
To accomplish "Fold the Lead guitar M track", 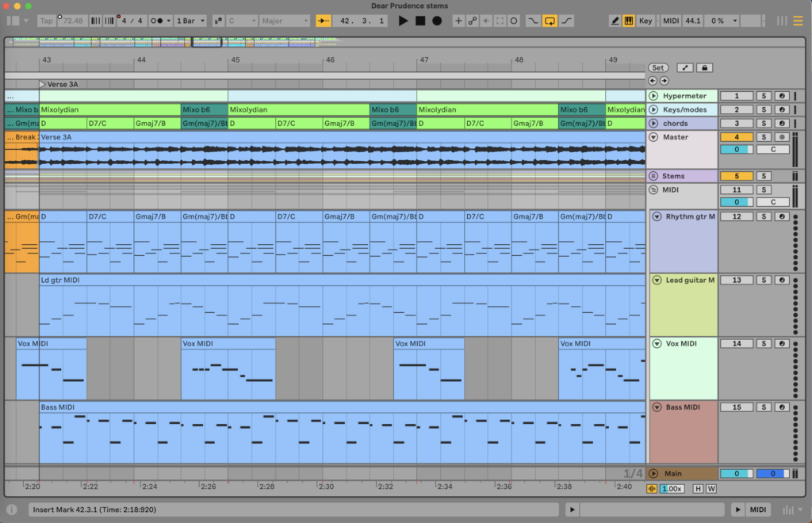I will coord(657,280).
